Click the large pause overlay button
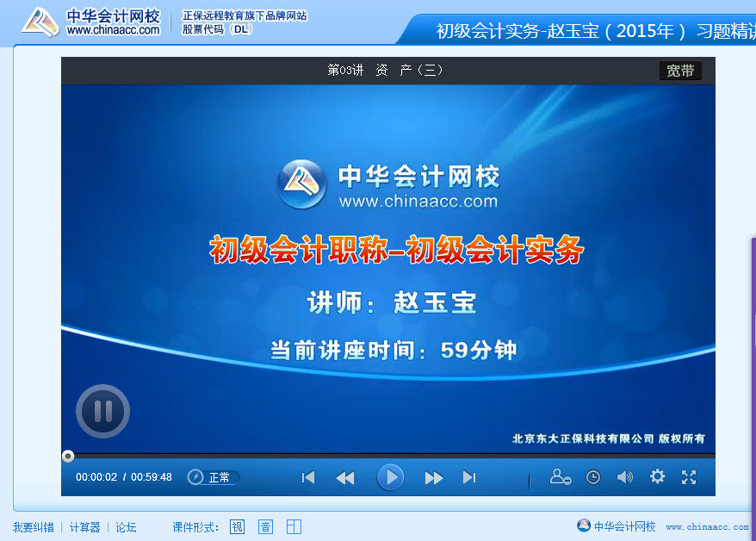 coord(102,411)
